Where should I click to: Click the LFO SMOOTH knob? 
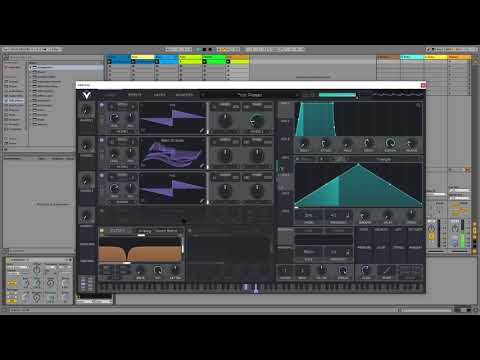(x=365, y=216)
